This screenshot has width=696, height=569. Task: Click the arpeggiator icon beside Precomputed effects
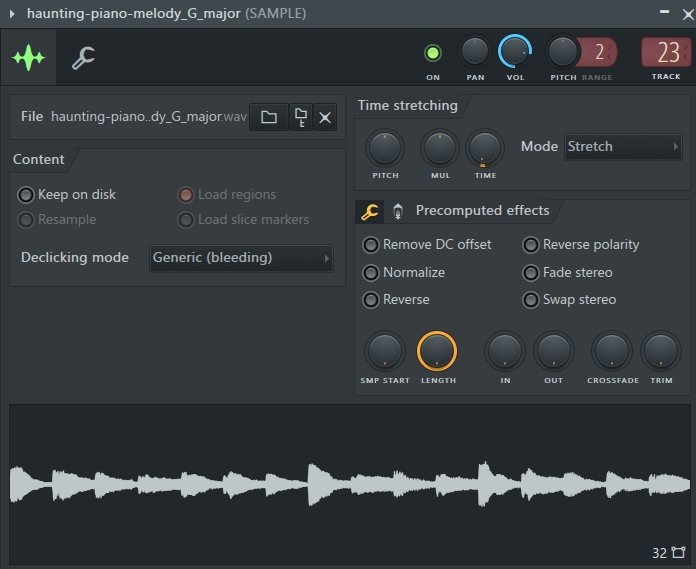pyautogui.click(x=398, y=211)
